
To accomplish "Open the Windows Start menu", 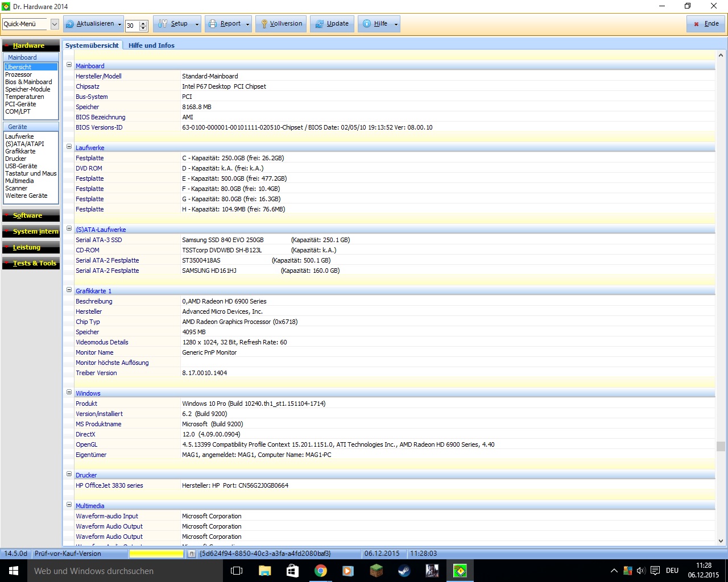I will [x=14, y=571].
